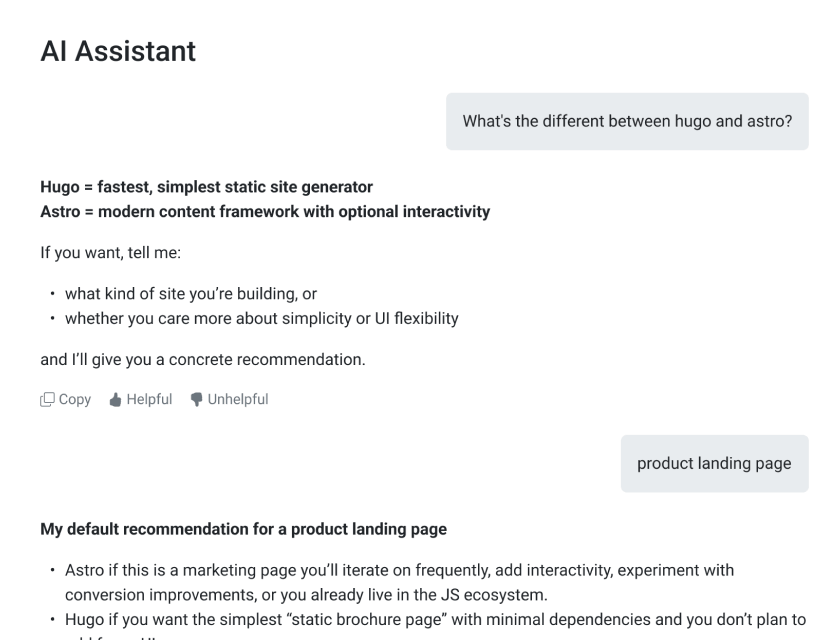The width and height of the screenshot is (832, 640).
Task: Click the "product landing page" message bubble
Action: [714, 463]
